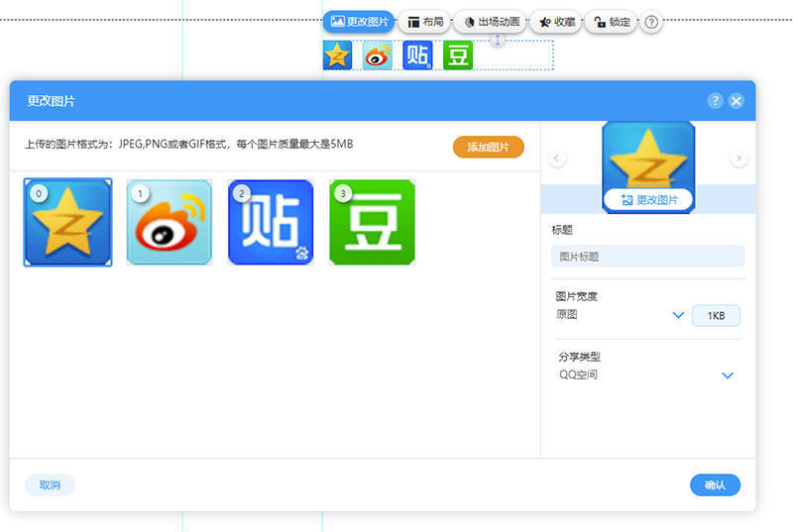Click the 标题 label
Screen dimensions: 793x532
point(562,230)
